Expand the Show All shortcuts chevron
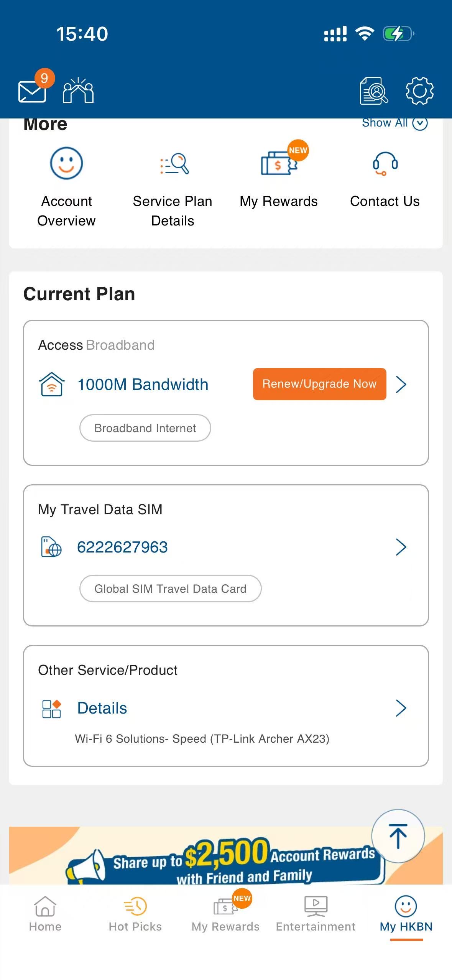452x980 pixels. pos(420,123)
